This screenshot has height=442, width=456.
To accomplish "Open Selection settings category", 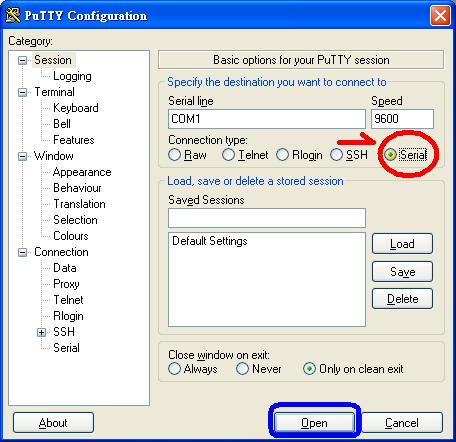I will pos(75,220).
